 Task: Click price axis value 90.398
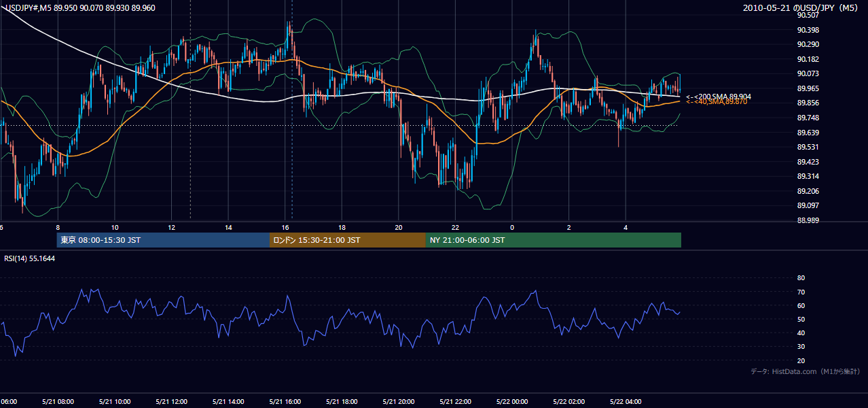tap(808, 30)
